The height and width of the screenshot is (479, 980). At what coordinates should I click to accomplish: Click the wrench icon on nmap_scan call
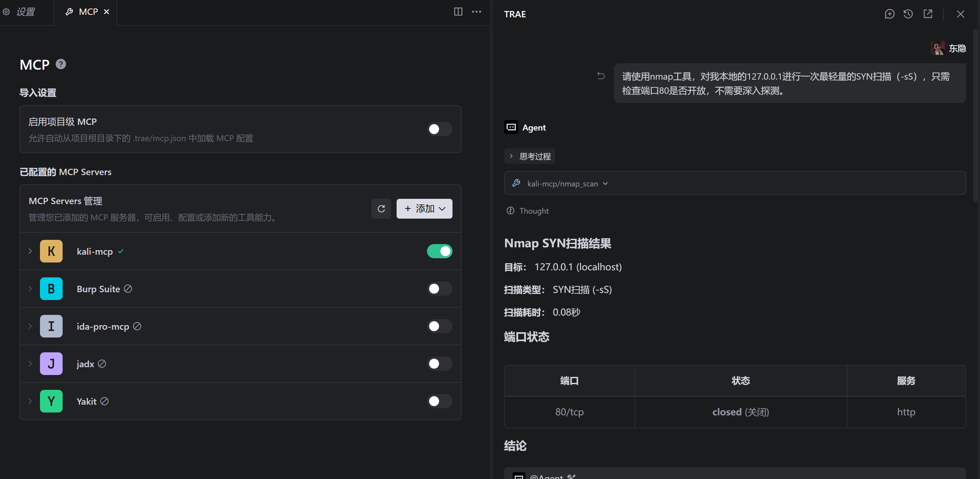click(x=516, y=183)
